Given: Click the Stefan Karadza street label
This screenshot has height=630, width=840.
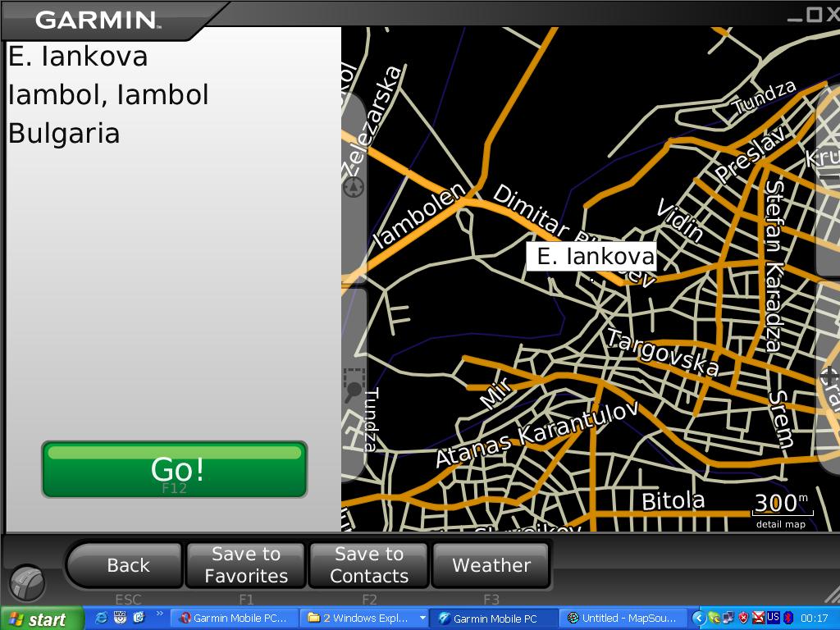Looking at the screenshot, I should 774,266.
